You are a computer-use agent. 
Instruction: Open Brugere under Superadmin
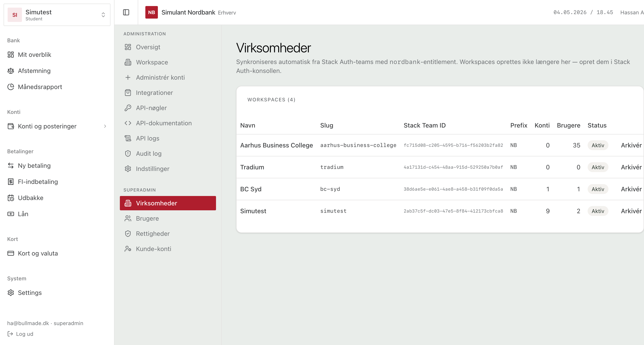[147, 218]
